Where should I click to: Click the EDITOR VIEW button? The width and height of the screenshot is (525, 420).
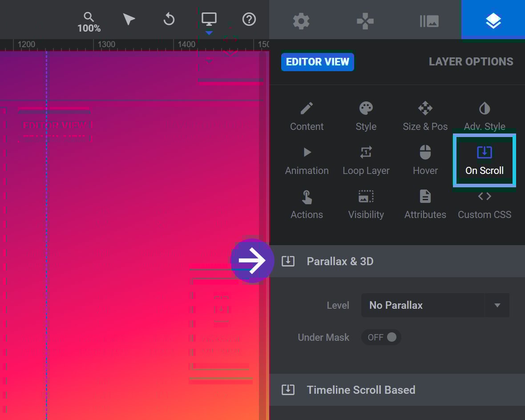click(x=317, y=62)
